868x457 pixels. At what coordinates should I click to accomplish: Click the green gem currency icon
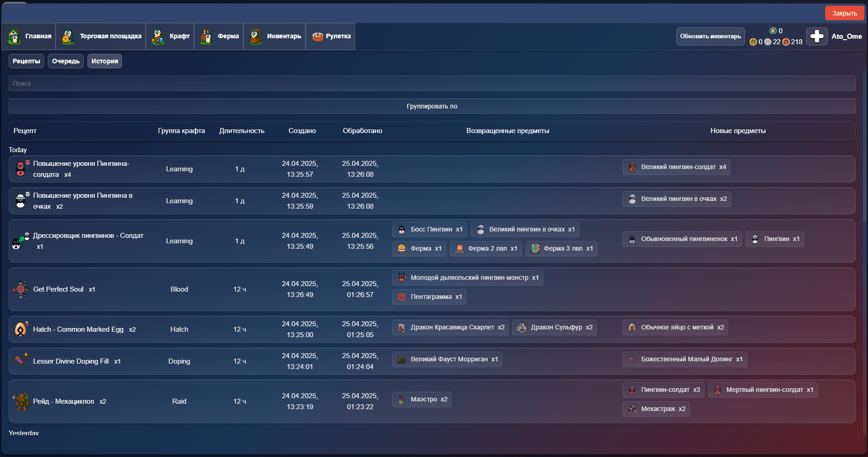773,31
